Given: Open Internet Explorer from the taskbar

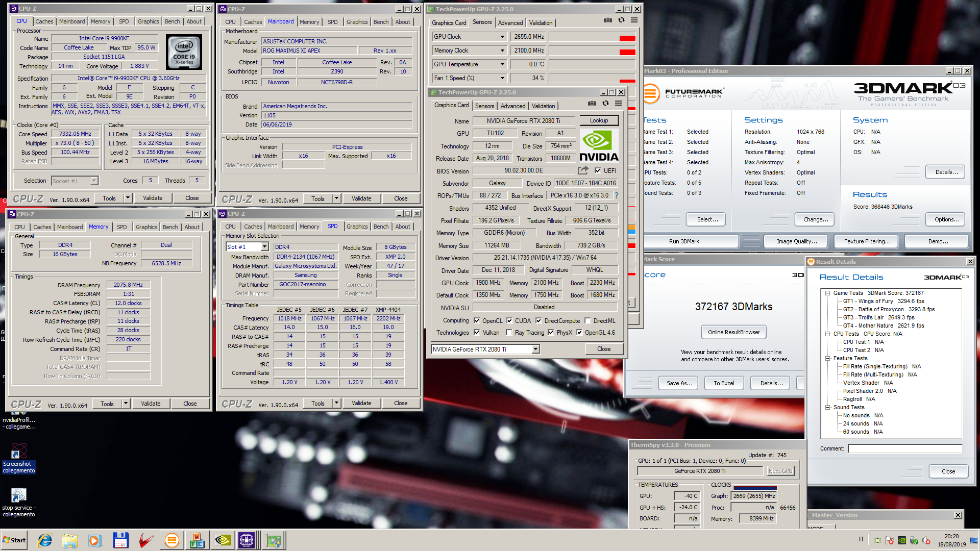Looking at the screenshot, I should tap(45, 540).
